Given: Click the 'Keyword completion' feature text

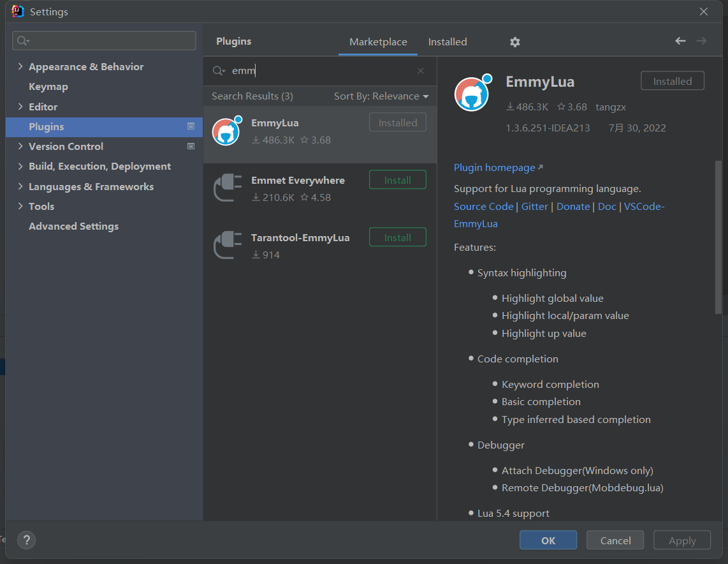Looking at the screenshot, I should tap(550, 385).
